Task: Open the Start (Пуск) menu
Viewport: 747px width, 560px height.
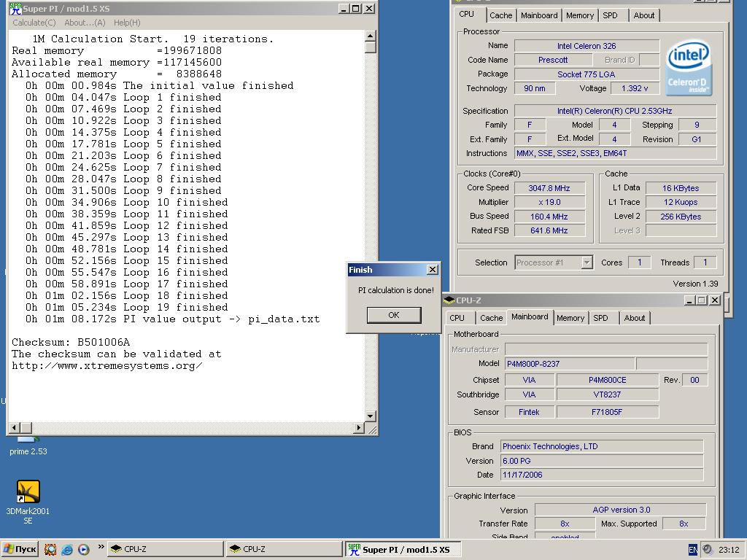Action: pos(20,549)
